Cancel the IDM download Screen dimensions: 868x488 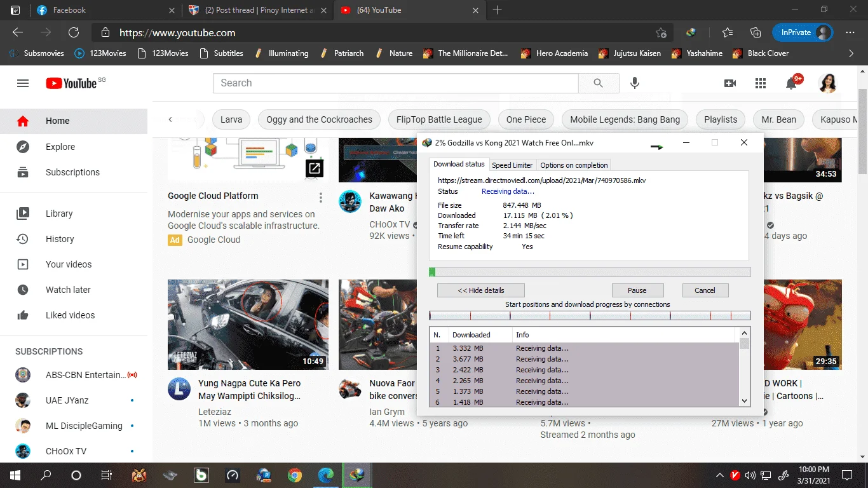click(x=705, y=290)
